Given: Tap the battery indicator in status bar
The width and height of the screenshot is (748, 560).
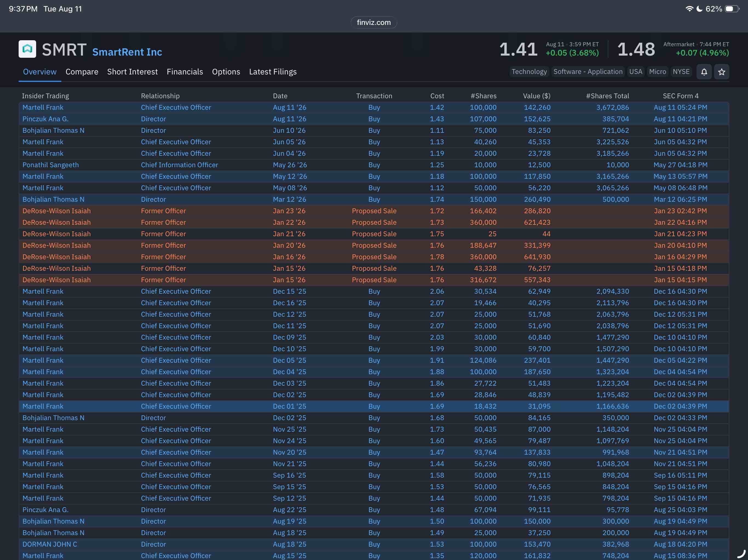Looking at the screenshot, I should pos(732,9).
